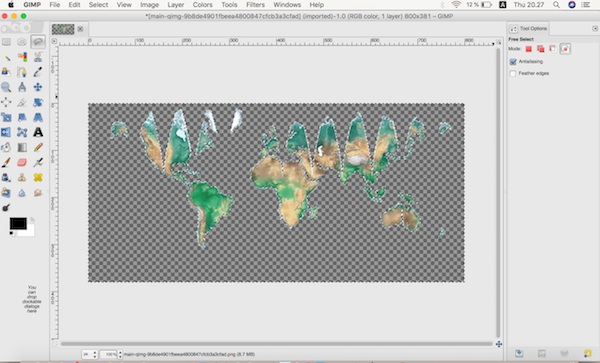600x363 pixels.
Task: Select the Clone stamp tool
Action: pyautogui.click(x=22, y=177)
